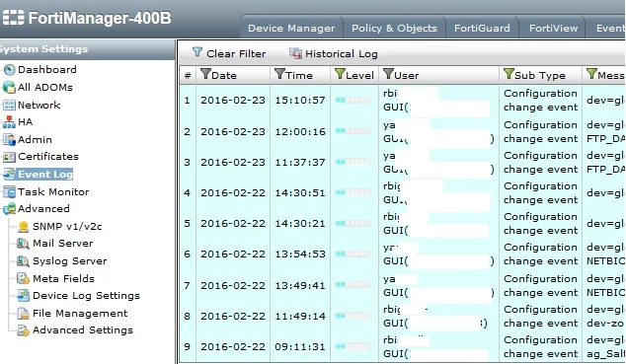This screenshot has height=364, width=626.
Task: Select log row with time 13:49:41
Action: [402, 285]
